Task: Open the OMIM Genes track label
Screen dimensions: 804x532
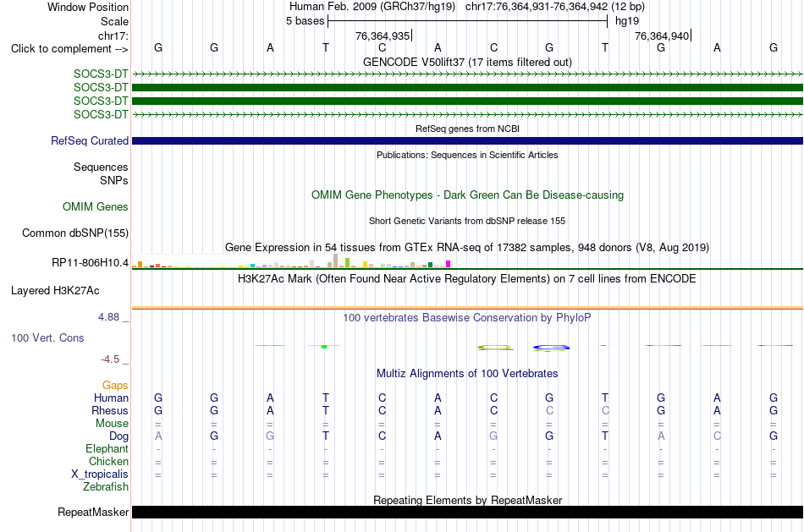Action: click(95, 206)
